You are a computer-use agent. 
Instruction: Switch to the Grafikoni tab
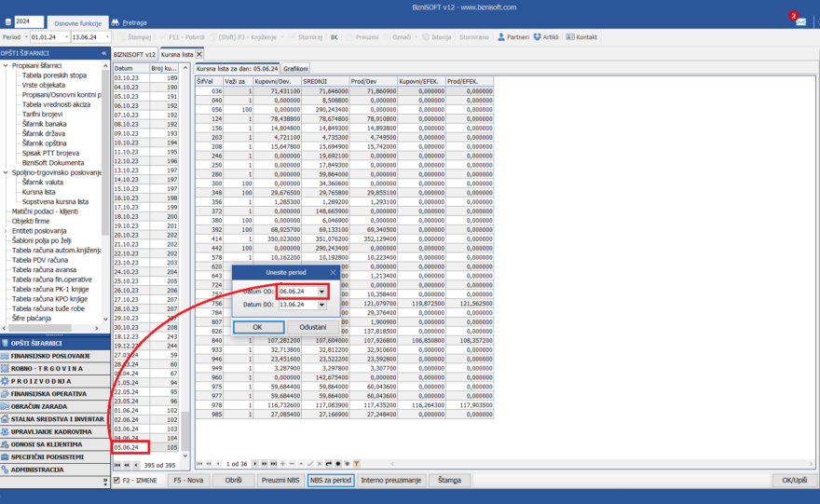coord(295,69)
